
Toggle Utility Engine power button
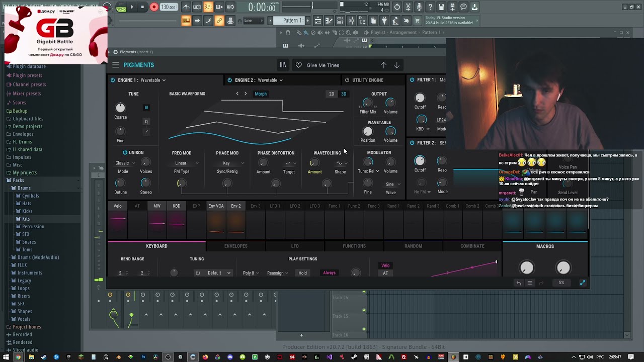tap(347, 80)
